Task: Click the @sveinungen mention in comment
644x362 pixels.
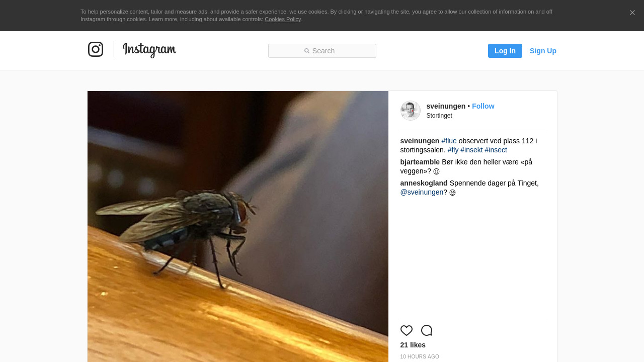Action: pyautogui.click(x=422, y=192)
